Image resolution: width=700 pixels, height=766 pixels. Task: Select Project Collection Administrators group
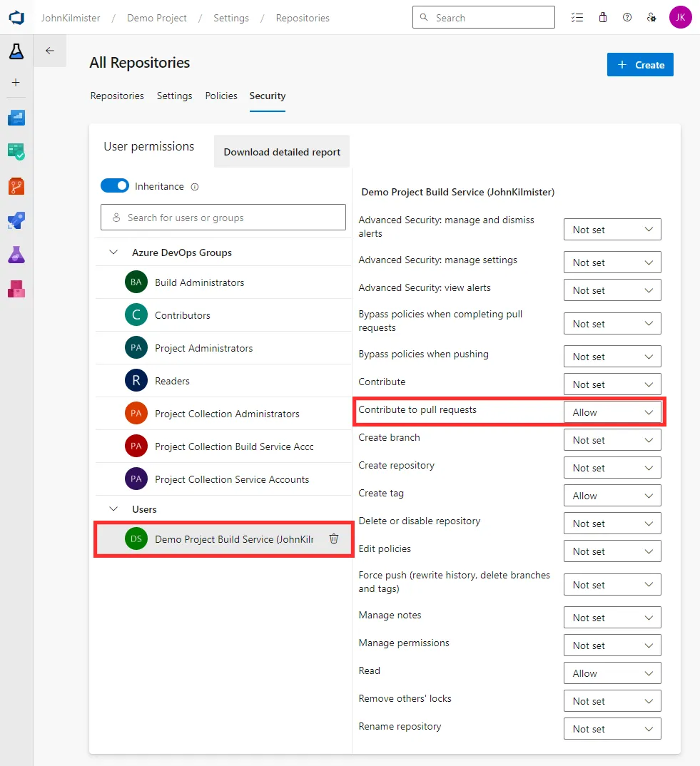(223, 413)
